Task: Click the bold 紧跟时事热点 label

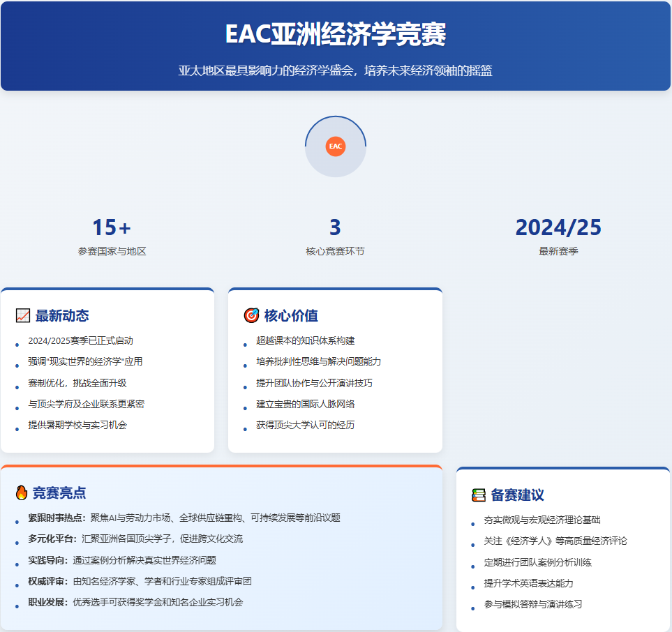Action: [x=57, y=518]
